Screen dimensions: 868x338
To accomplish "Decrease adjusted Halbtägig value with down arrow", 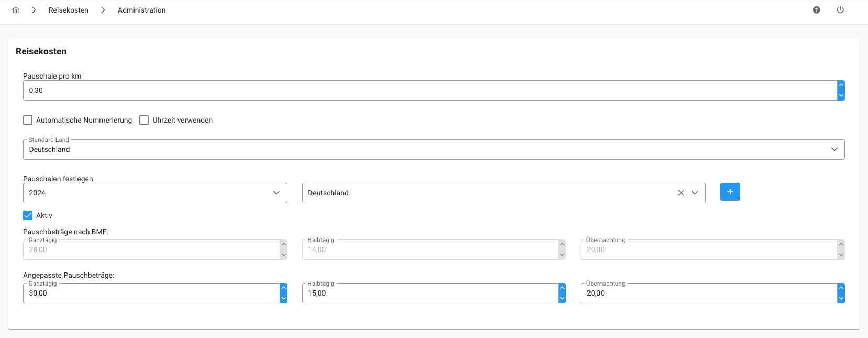I will point(562,298).
